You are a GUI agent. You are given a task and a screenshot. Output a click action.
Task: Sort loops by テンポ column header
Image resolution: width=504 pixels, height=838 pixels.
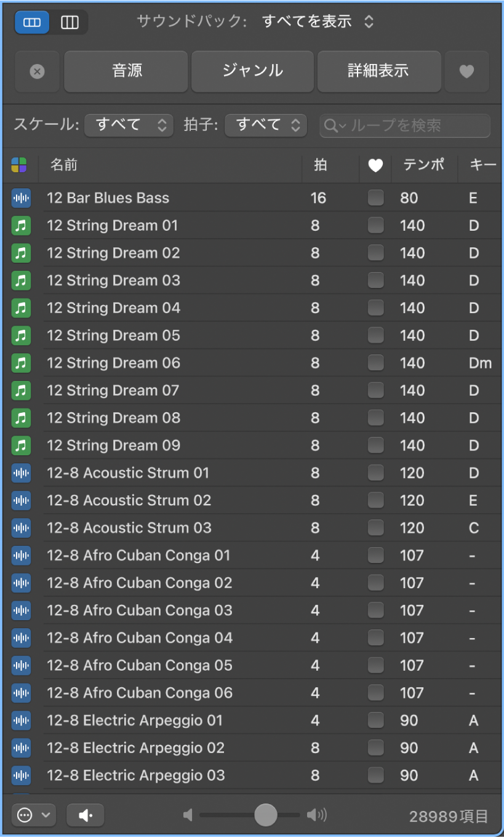tap(424, 165)
